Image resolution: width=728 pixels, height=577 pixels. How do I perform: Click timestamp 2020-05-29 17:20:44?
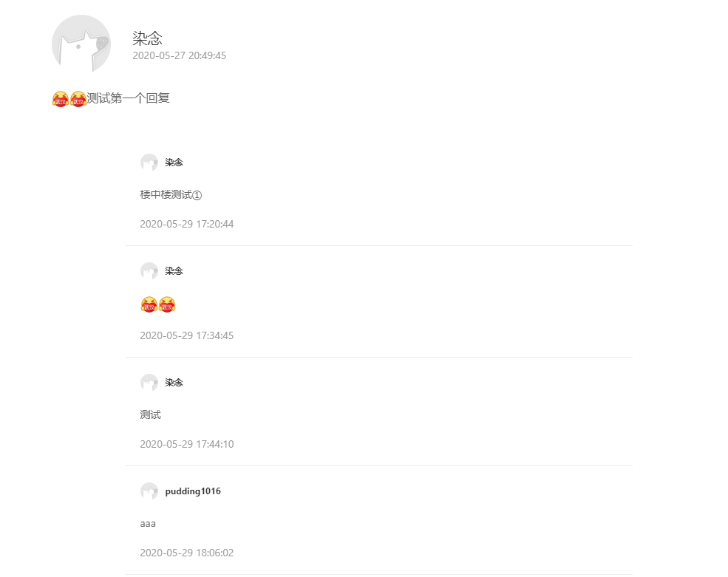point(186,224)
